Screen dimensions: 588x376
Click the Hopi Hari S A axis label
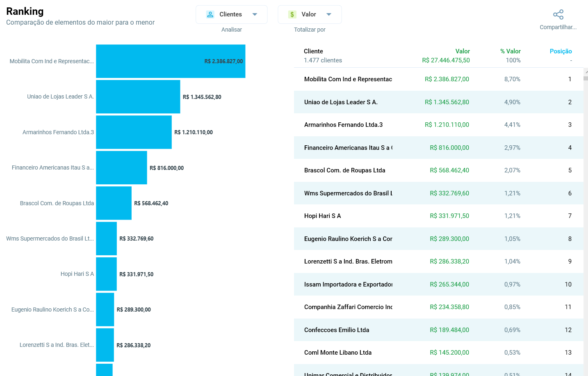pos(77,274)
